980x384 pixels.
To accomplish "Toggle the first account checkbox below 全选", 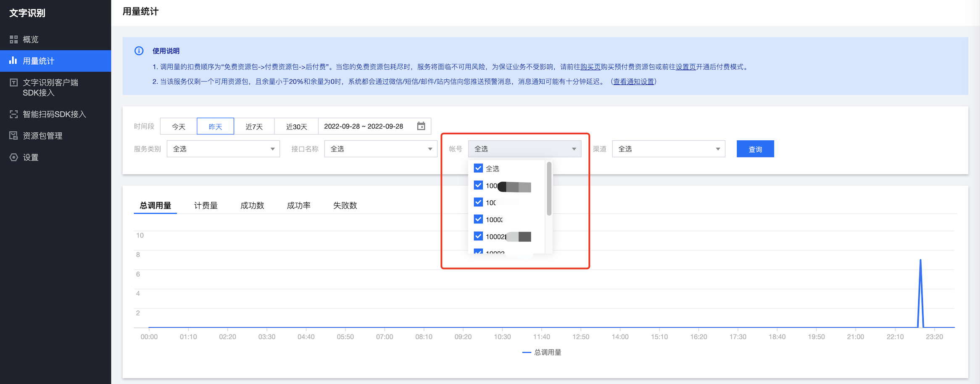I will pyautogui.click(x=478, y=185).
